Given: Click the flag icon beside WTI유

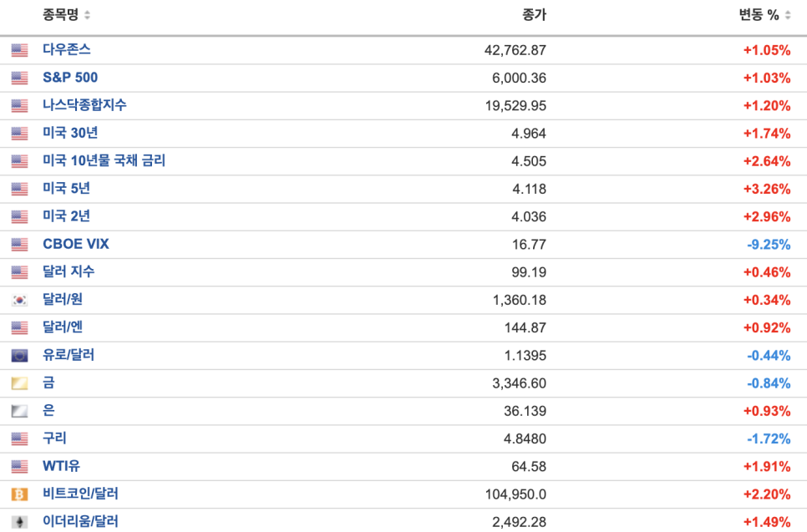Looking at the screenshot, I should tap(19, 467).
